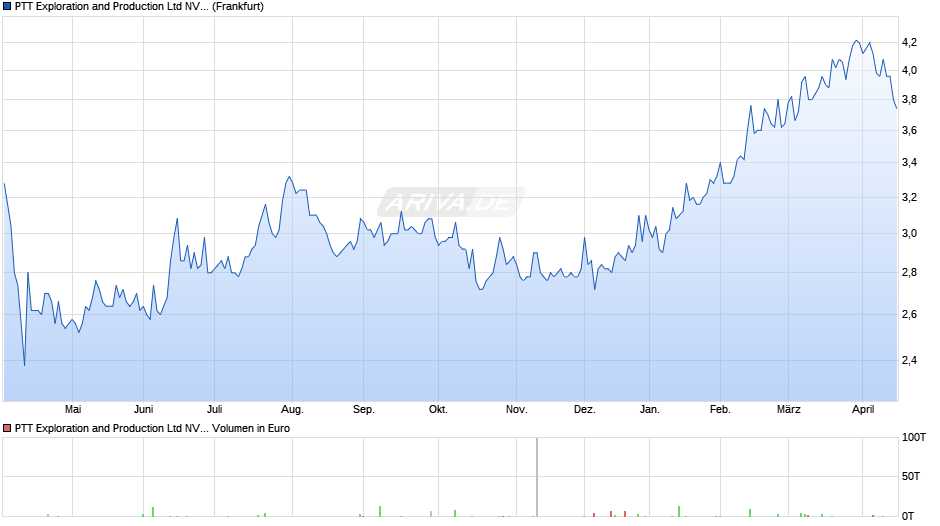Click the 'PTT Exploration and Production Ltd NV... Volumen in Euro' label
940x526 pixels.
click(152, 428)
